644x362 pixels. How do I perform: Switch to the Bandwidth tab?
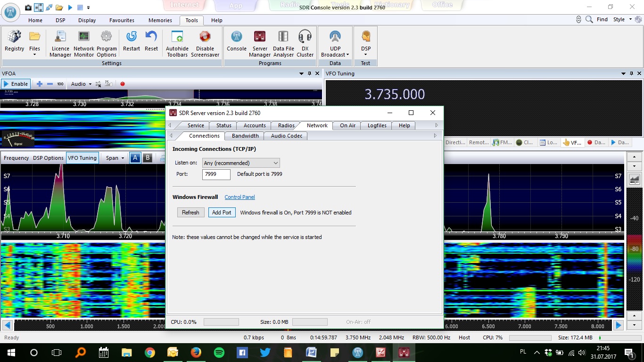coord(245,136)
